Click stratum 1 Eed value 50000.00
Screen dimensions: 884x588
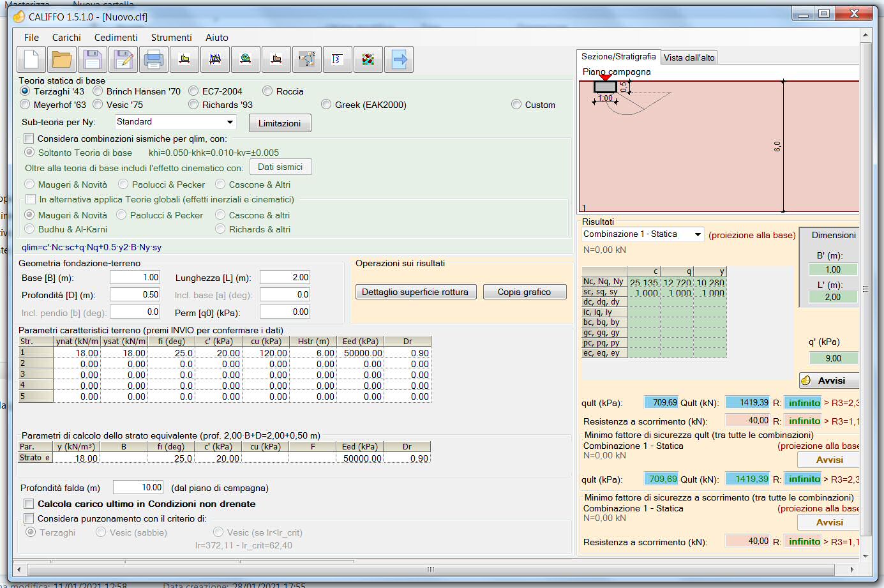pos(361,353)
